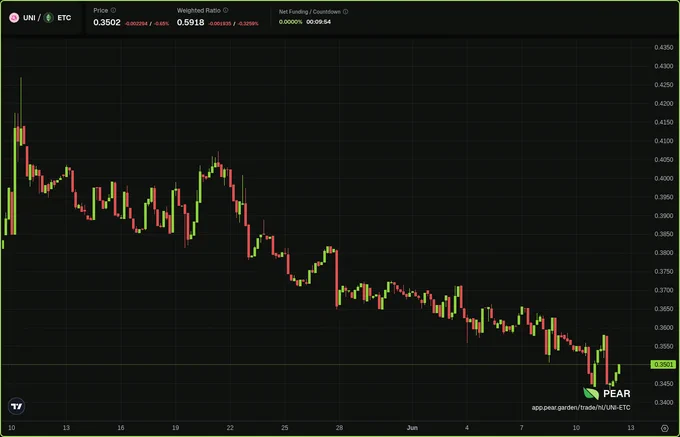Viewport: 680px width, 437px height.
Task: Click the -0.3259% ratio change
Action: (248, 23)
